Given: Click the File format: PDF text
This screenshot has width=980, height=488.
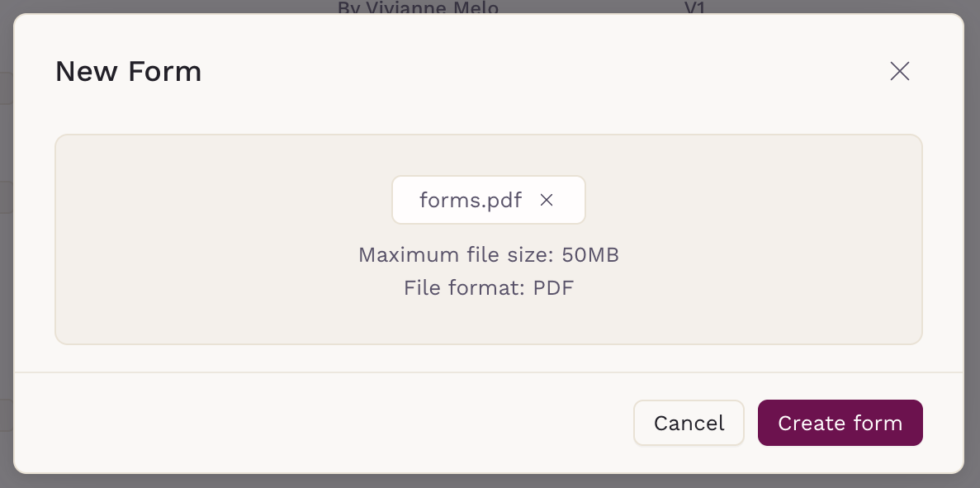Looking at the screenshot, I should pyautogui.click(x=488, y=288).
